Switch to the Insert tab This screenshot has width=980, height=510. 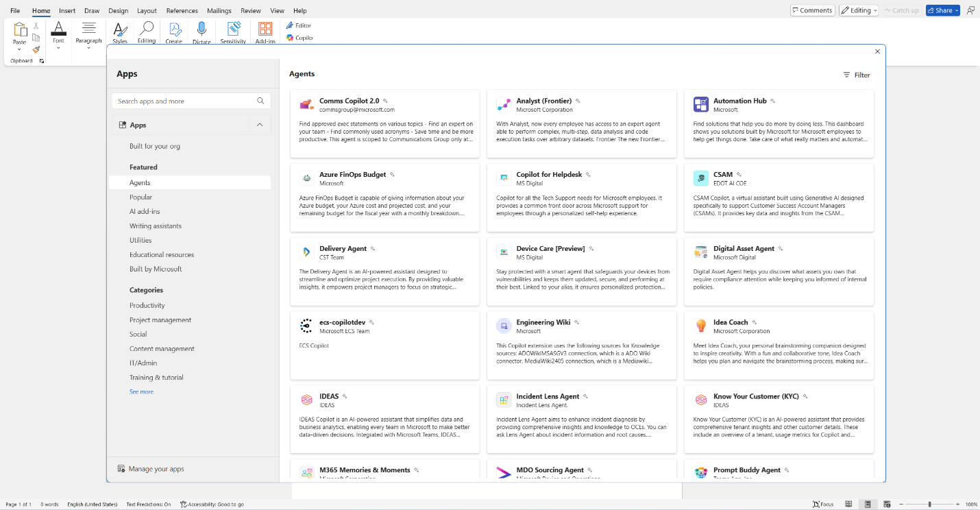coord(67,11)
